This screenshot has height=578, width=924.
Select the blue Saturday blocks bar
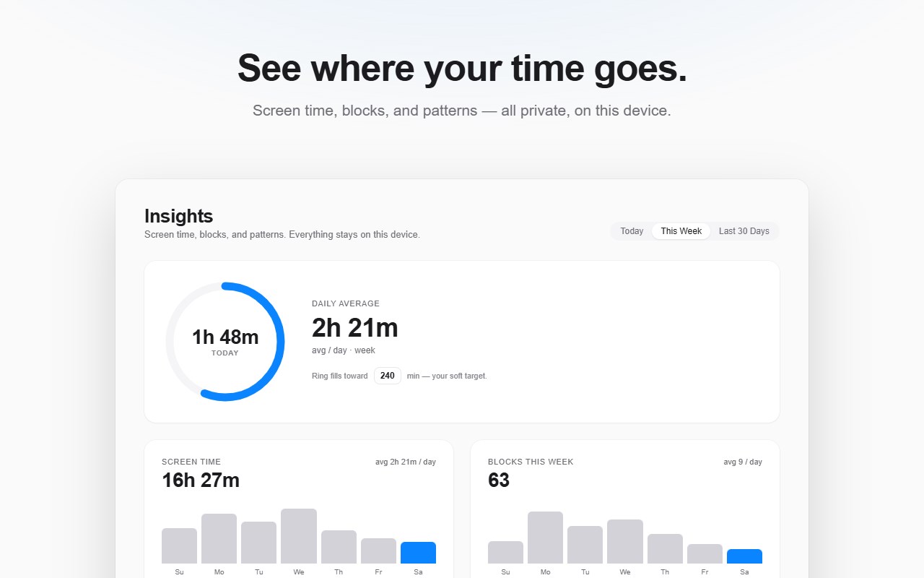tap(745, 556)
